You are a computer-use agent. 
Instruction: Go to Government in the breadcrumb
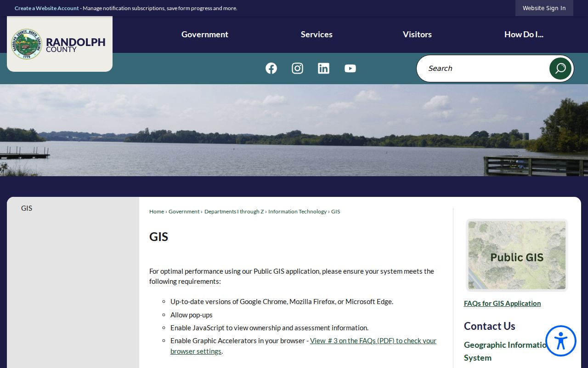point(184,212)
